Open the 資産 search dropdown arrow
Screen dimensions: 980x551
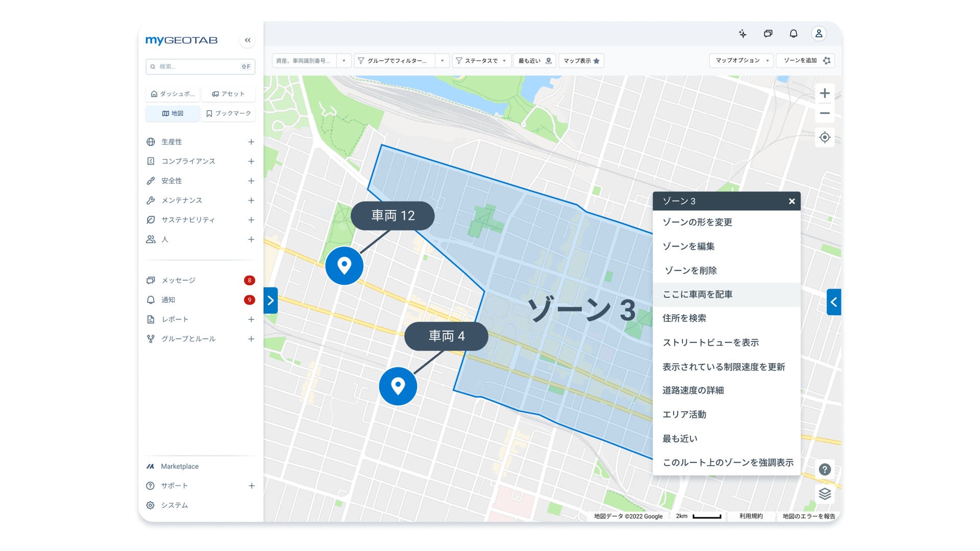click(x=344, y=61)
